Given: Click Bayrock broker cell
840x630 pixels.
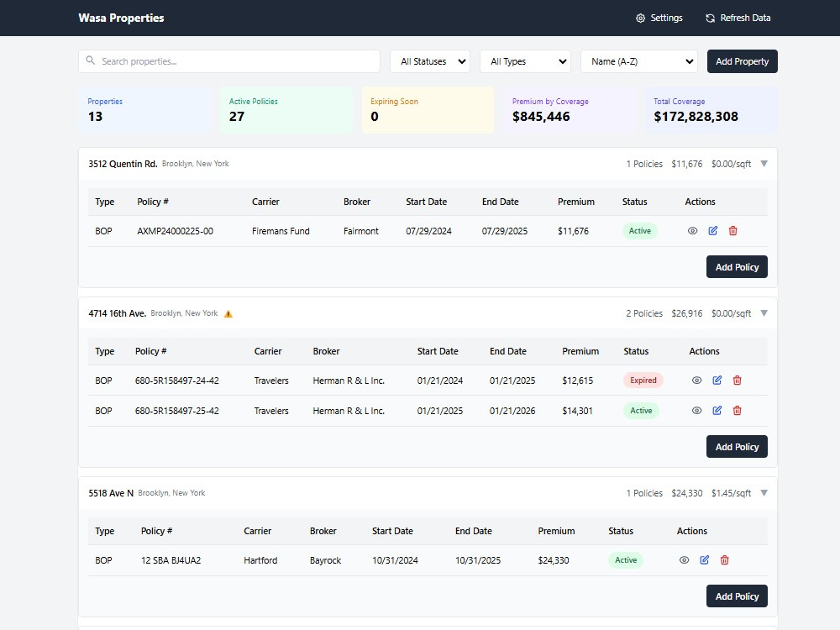Looking at the screenshot, I should tap(325, 560).
